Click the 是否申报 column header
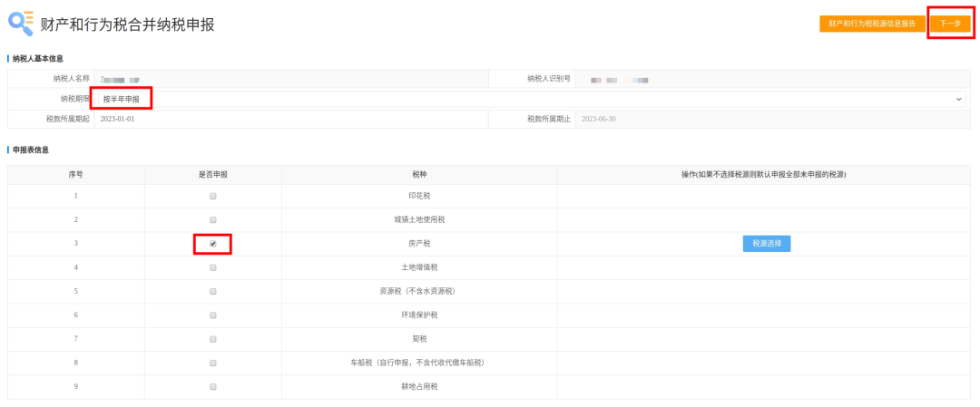This screenshot has width=980, height=407. [x=213, y=172]
